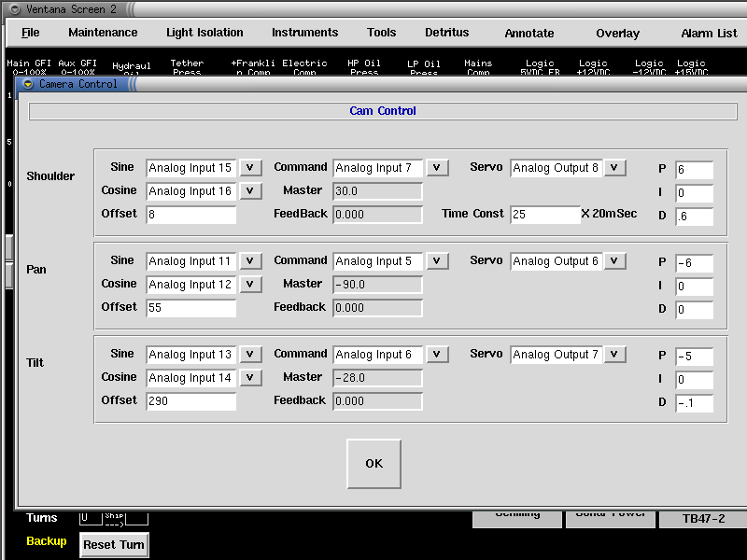Open the Maintenance menu

(103, 33)
